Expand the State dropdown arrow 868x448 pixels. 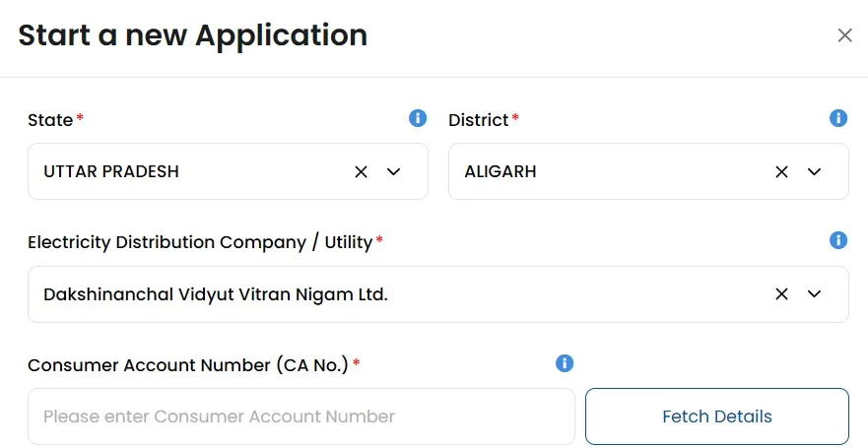[394, 171]
